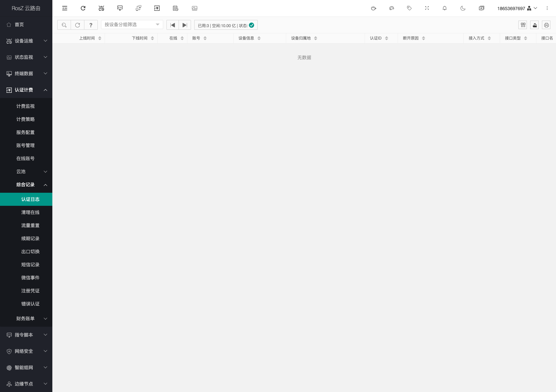The height and width of the screenshot is (392, 556).
Task: Toggle sort on the 账号 column
Action: click(205, 38)
